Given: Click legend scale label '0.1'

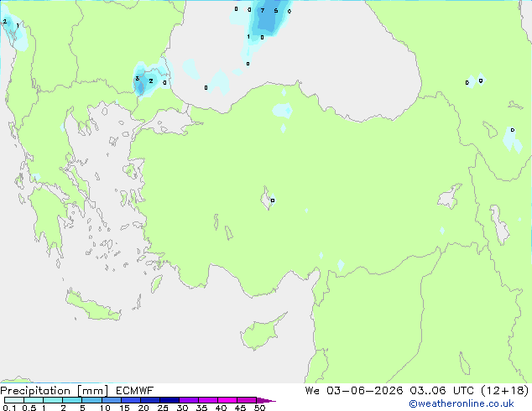Looking at the screenshot, I should [x=9, y=408].
